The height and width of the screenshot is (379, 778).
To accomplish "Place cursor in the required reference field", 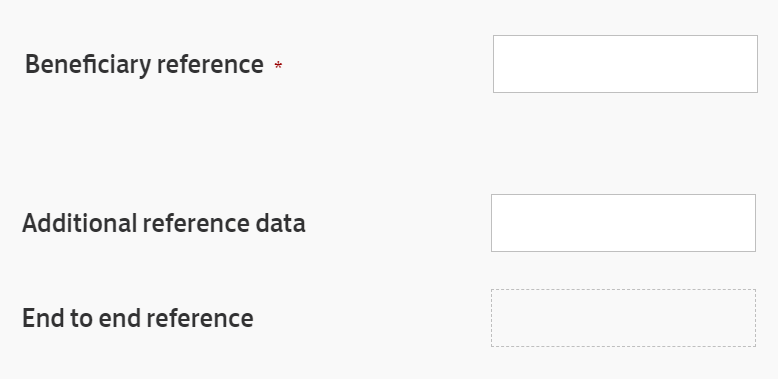I will (x=625, y=64).
